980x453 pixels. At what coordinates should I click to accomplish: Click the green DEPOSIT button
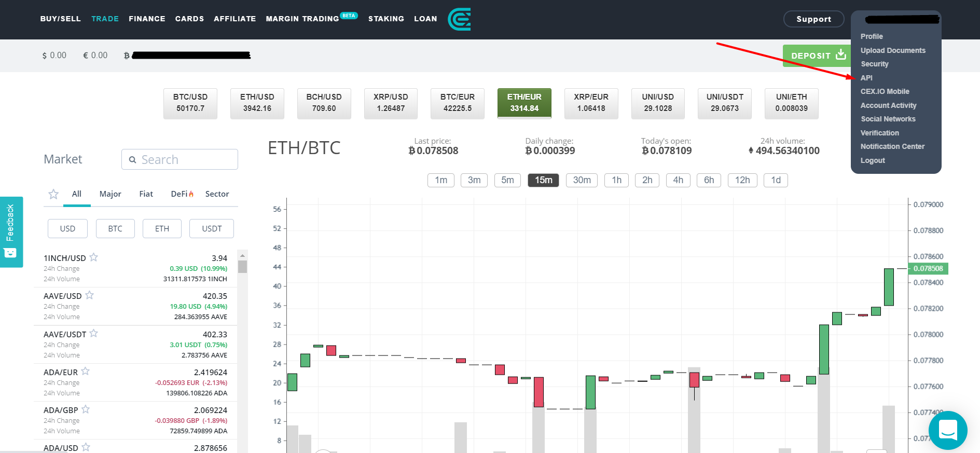tap(817, 56)
